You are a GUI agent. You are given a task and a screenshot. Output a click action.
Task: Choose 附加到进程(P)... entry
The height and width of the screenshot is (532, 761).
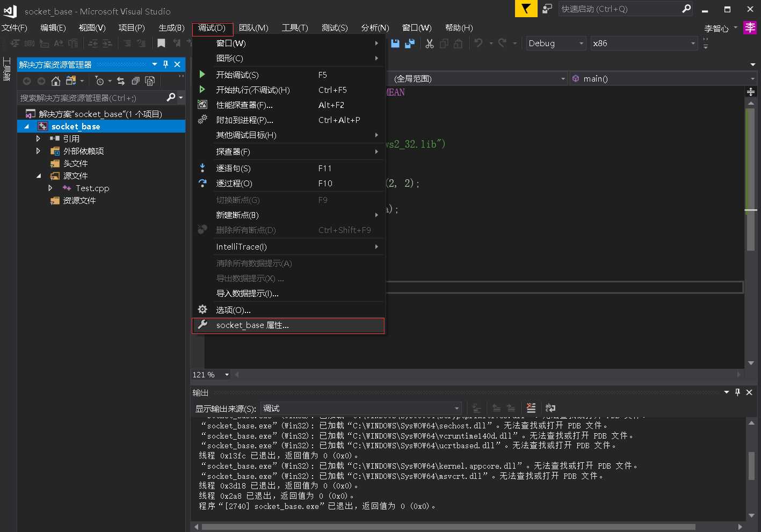[x=288, y=120]
